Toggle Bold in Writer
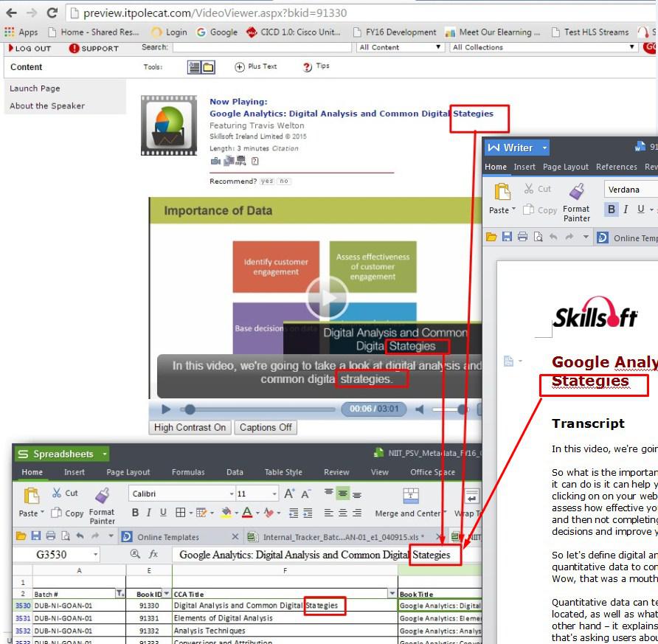This screenshot has width=658, height=644. point(611,209)
